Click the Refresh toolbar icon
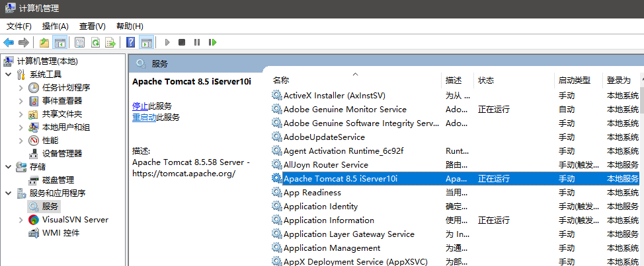 coord(95,42)
